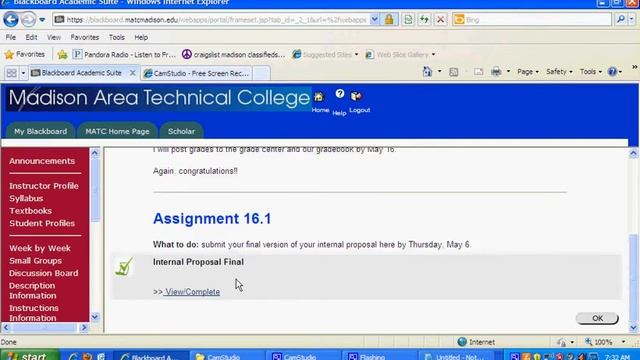The width and height of the screenshot is (640, 360).
Task: Stop loading with the red X icon
Action: [x=440, y=20]
